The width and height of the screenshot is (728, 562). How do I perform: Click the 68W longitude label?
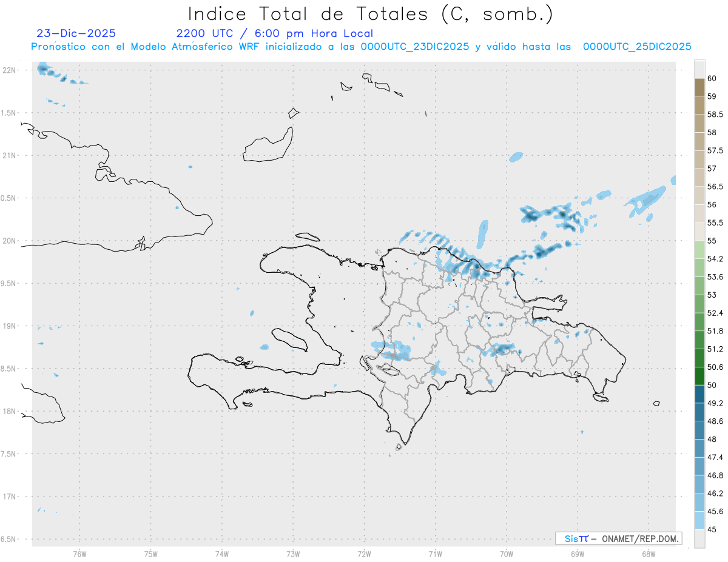(649, 554)
